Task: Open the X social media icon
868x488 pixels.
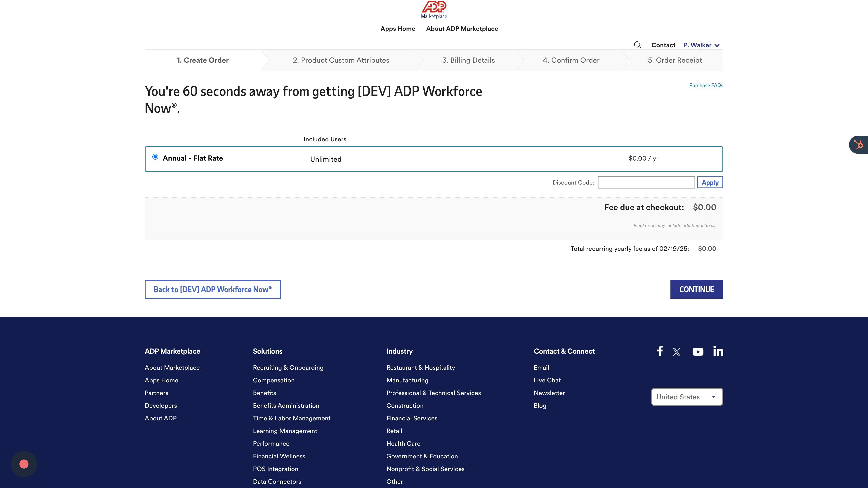Action: [677, 352]
